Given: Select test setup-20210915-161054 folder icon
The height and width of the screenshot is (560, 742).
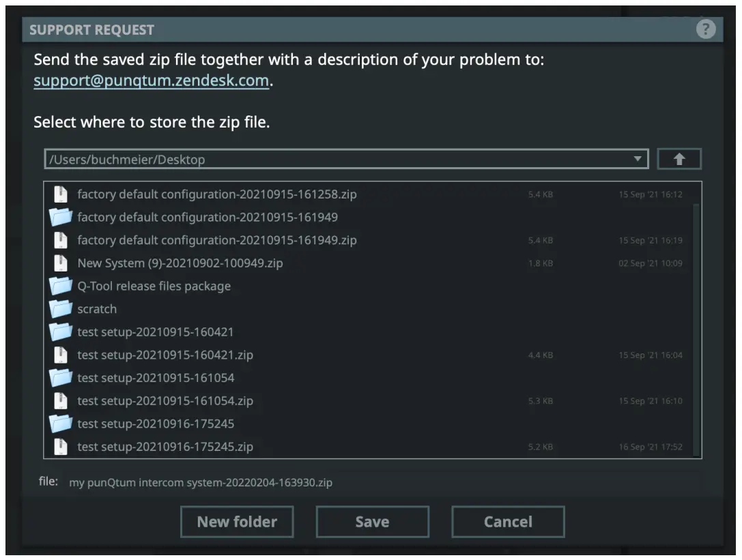Looking at the screenshot, I should 61,378.
